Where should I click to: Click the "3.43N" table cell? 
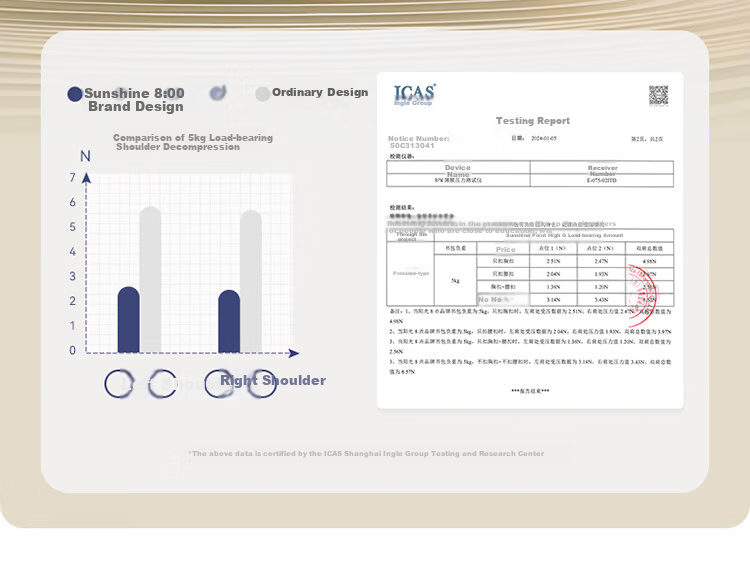[601, 299]
